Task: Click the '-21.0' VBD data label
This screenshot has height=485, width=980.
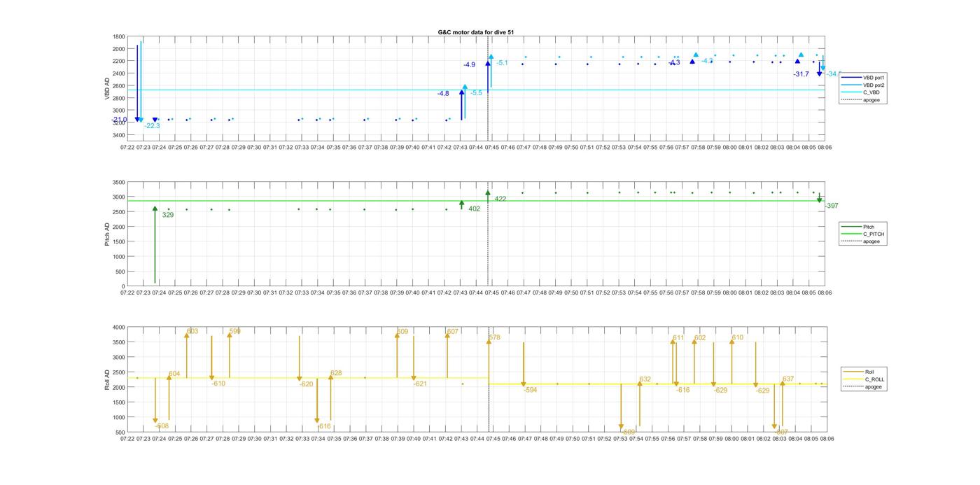Action: 119,120
